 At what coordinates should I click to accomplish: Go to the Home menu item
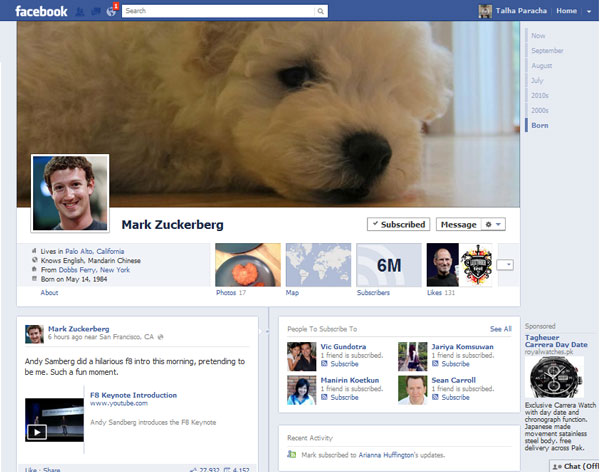coord(566,11)
